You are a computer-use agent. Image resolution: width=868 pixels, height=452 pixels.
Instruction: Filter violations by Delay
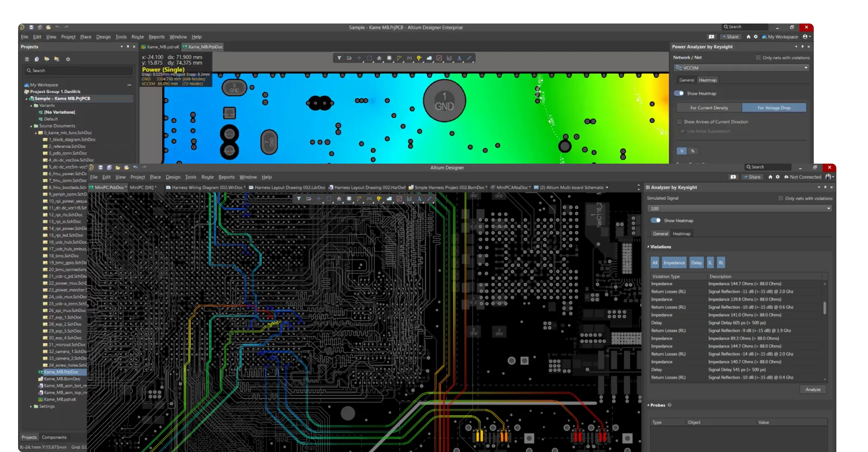697,263
